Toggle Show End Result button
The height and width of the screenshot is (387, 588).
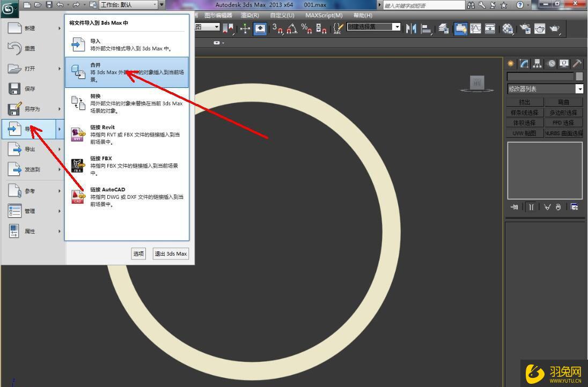(x=531, y=207)
